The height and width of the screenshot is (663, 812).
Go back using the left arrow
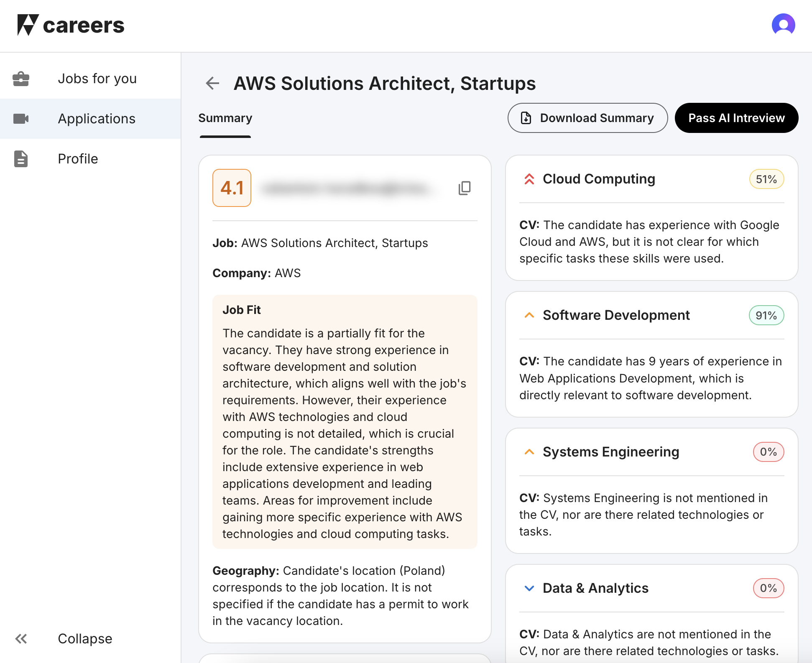point(212,83)
